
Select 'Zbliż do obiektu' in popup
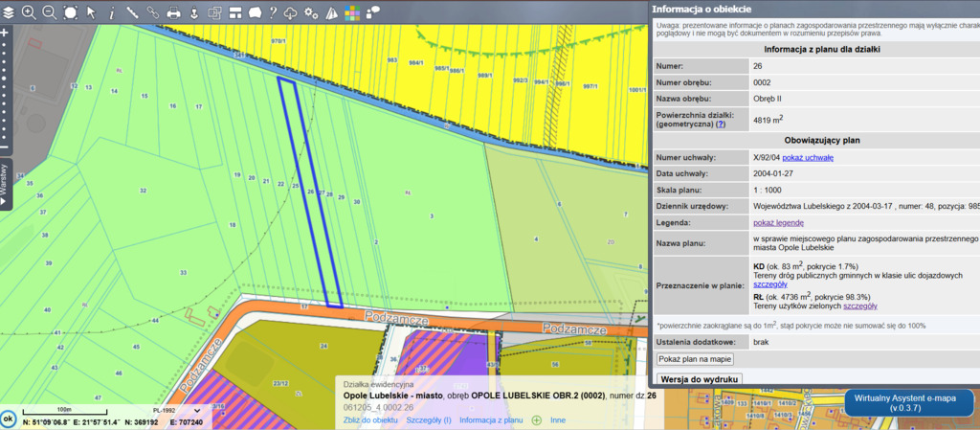(370, 419)
